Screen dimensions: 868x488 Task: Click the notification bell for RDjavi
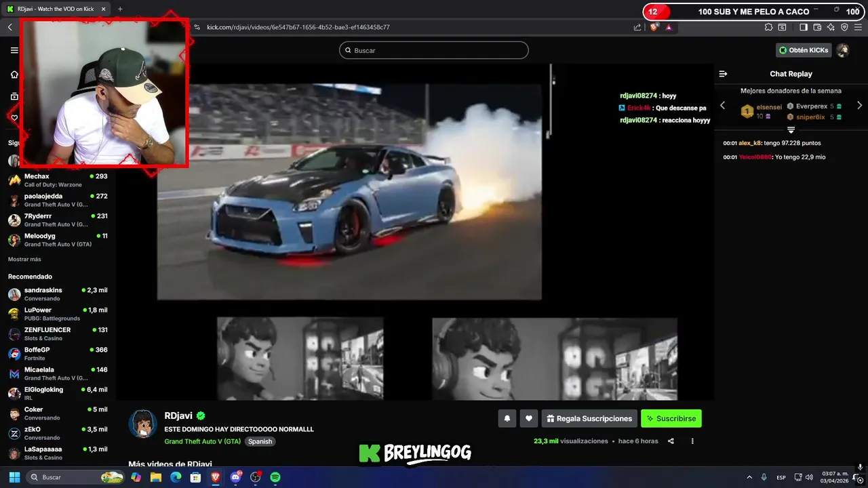[507, 418]
